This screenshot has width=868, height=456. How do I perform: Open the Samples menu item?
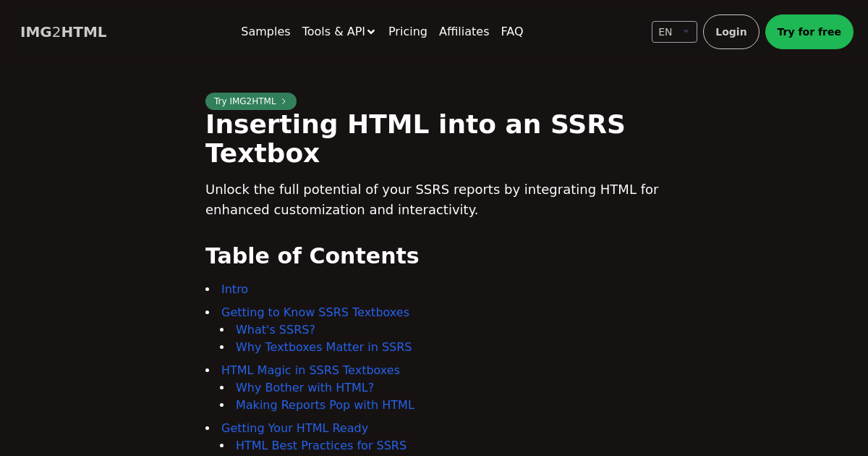[265, 32]
